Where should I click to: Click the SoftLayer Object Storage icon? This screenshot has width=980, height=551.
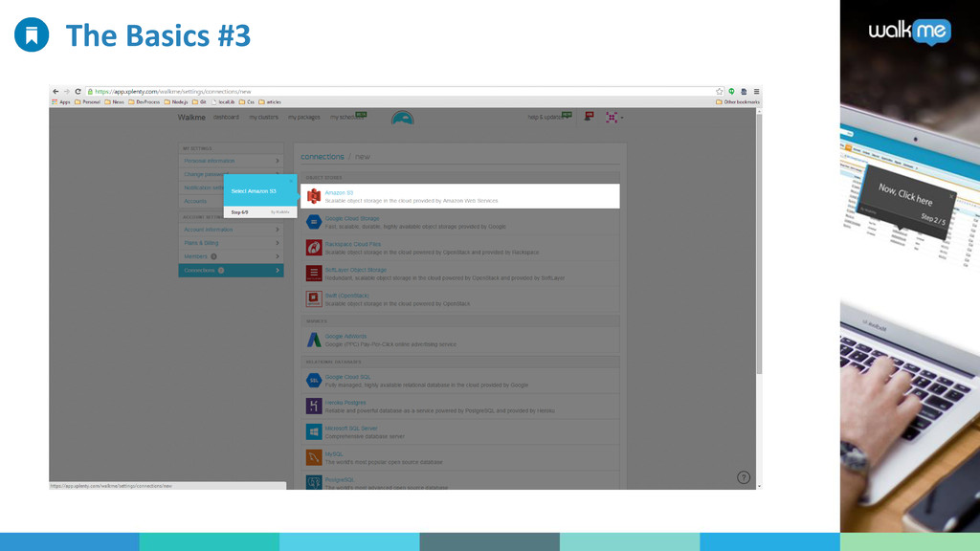point(314,273)
